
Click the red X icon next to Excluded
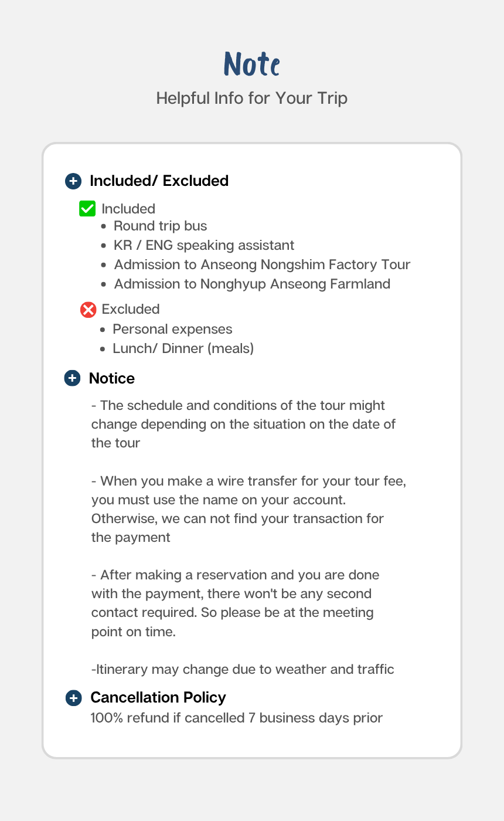(x=88, y=309)
